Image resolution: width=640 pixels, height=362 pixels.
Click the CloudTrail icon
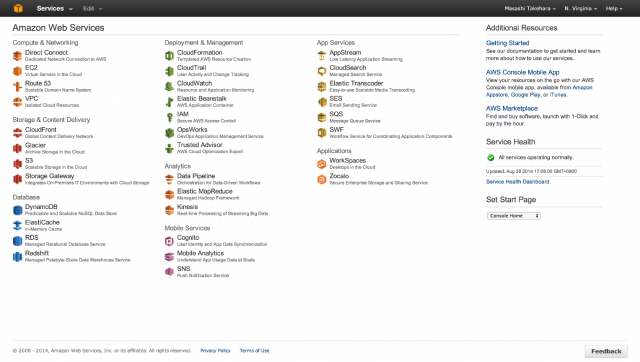(169, 71)
